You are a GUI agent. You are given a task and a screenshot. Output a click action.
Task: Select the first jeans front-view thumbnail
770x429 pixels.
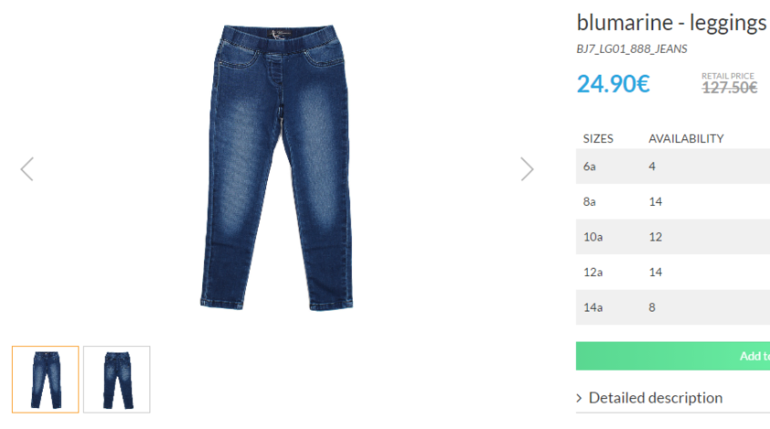45,379
